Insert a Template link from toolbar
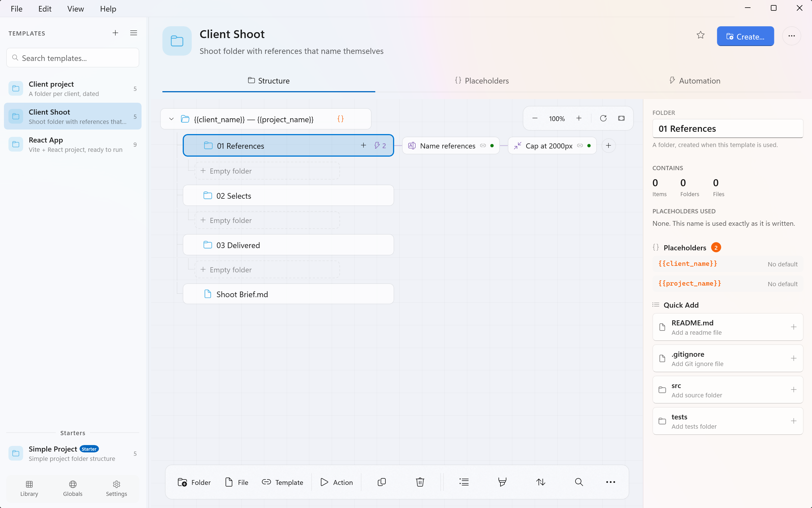The height and width of the screenshot is (508, 812). tap(283, 482)
